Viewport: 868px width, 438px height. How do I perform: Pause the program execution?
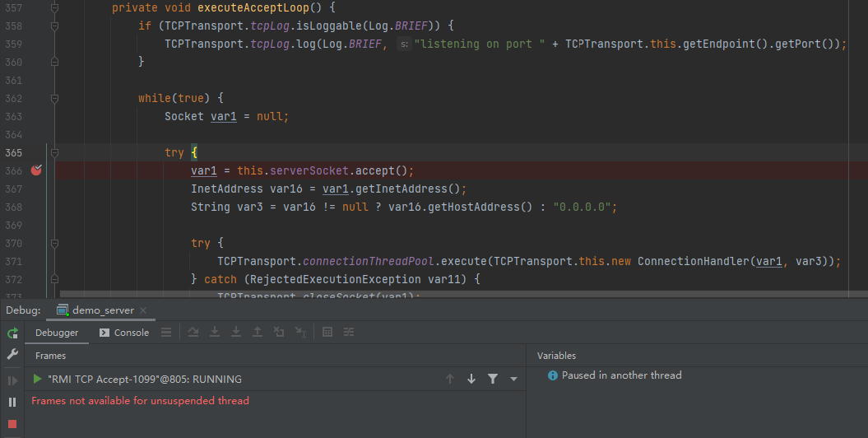[12, 402]
